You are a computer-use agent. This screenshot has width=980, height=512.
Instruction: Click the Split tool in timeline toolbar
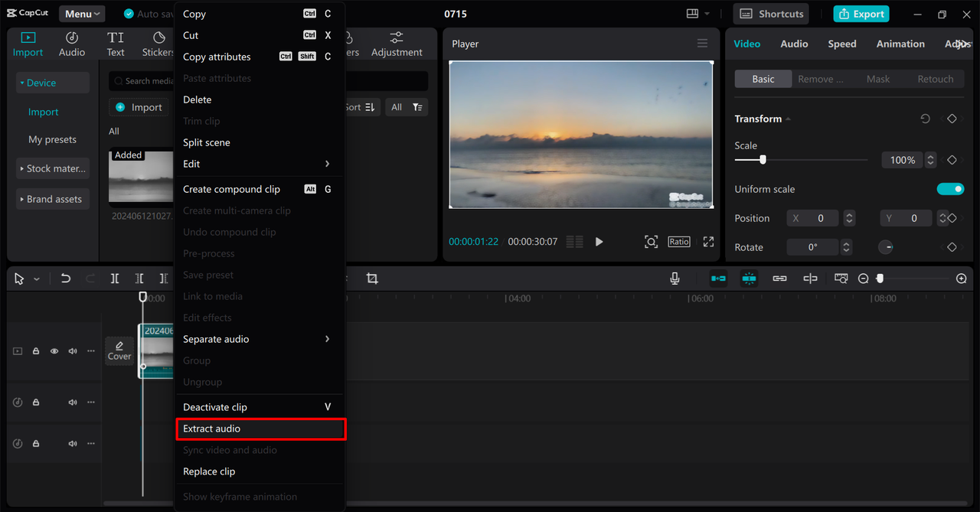(x=115, y=279)
